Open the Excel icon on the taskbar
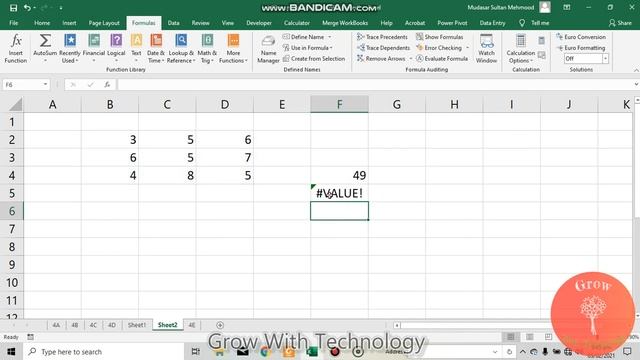This screenshot has width=640, height=360. coord(312,351)
